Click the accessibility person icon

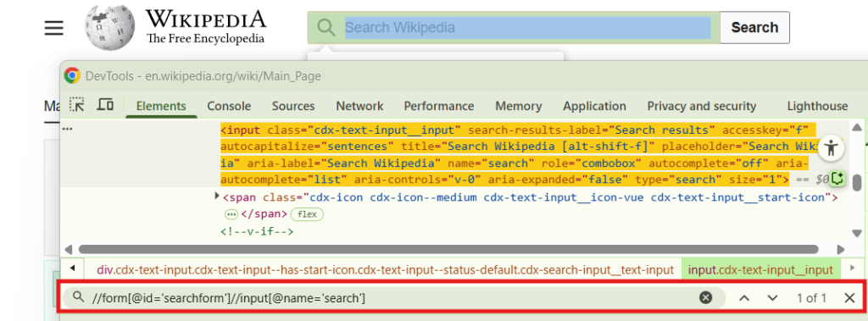[x=831, y=147]
